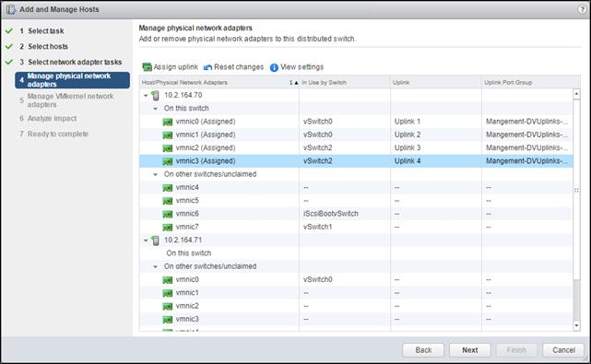
Task: Click Assign uplink label
Action: [x=176, y=67]
